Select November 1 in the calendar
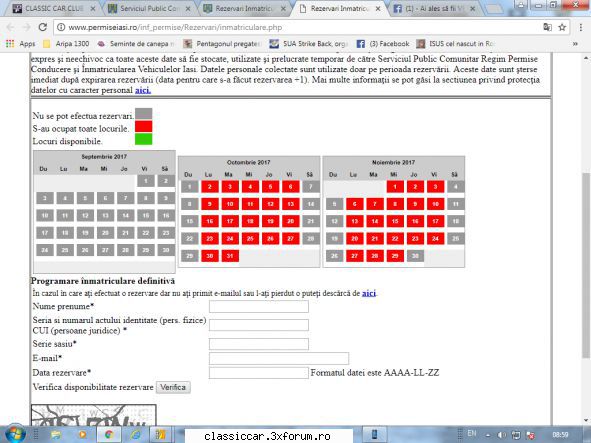The width and height of the screenshot is (591, 443). click(x=395, y=187)
